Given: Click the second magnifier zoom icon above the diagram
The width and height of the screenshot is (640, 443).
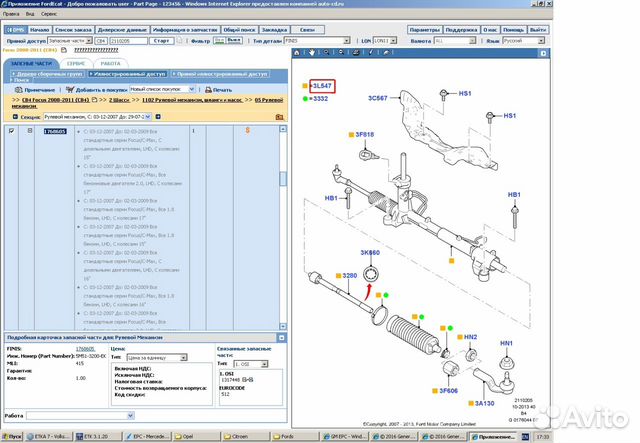Looking at the screenshot, I should pyautogui.click(x=341, y=53).
